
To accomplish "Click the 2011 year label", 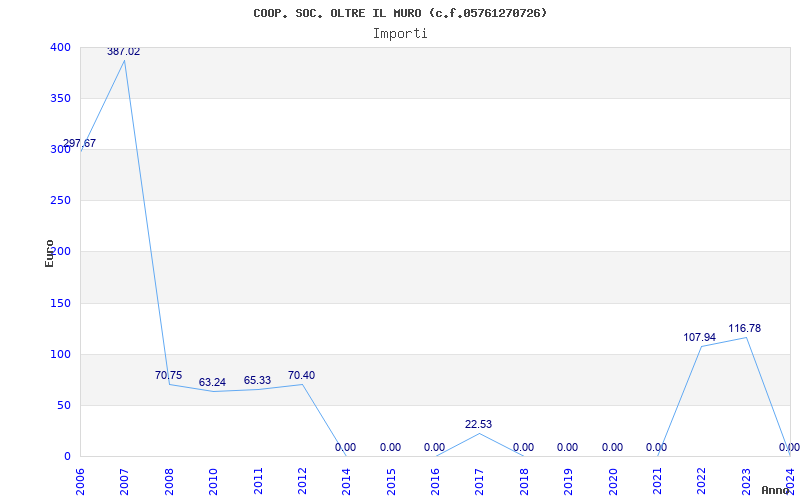I will 258,481.
